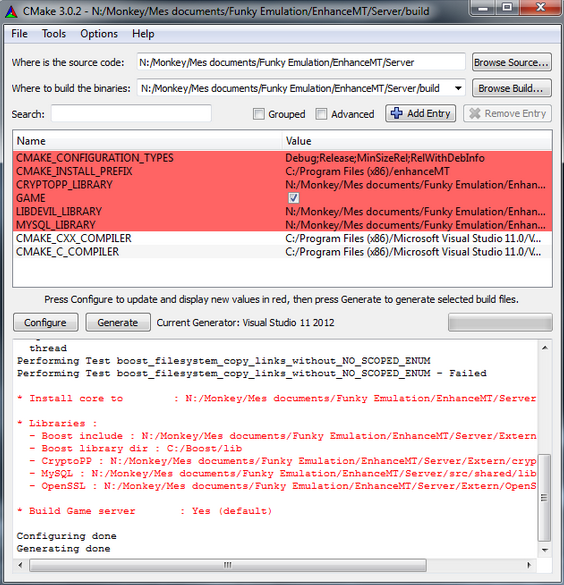Sort by the Name column header
The height and width of the screenshot is (585, 564).
(148, 141)
